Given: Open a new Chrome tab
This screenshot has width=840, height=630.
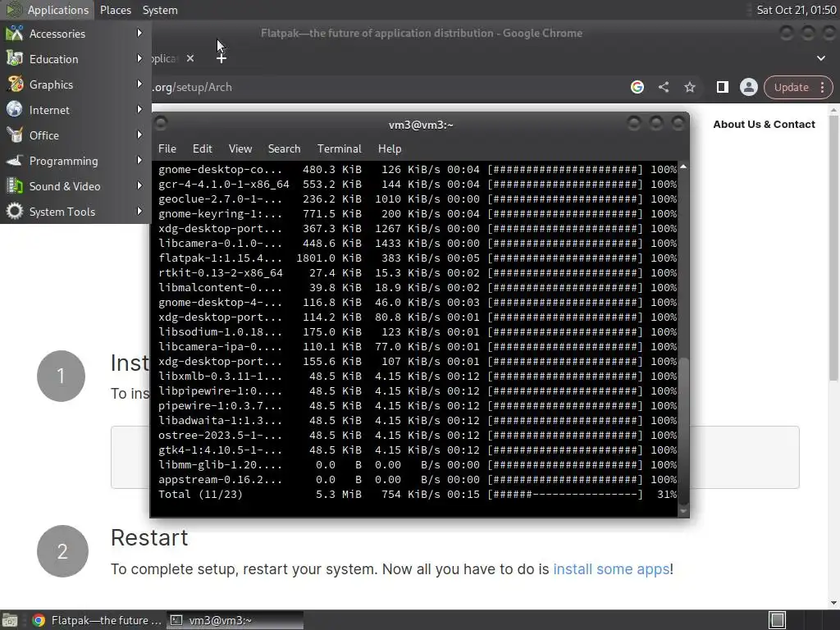Looking at the screenshot, I should click(x=221, y=58).
